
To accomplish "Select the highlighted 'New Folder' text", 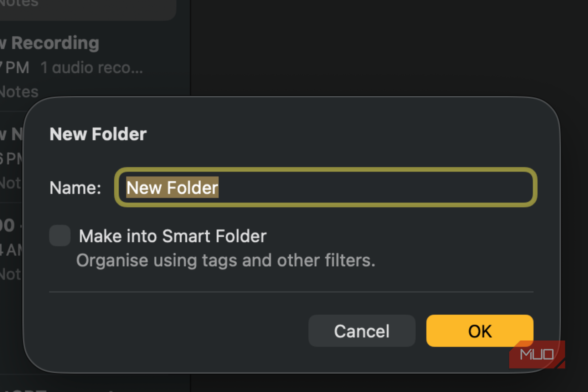I will click(x=171, y=187).
